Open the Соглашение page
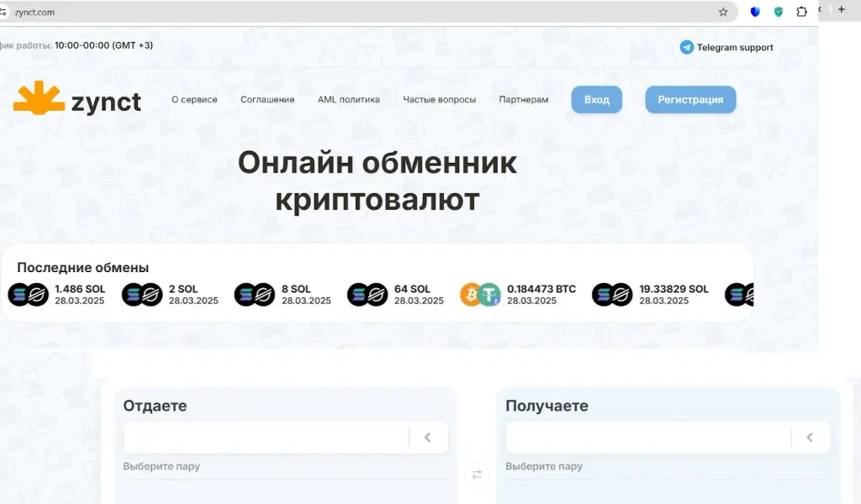 click(x=267, y=100)
